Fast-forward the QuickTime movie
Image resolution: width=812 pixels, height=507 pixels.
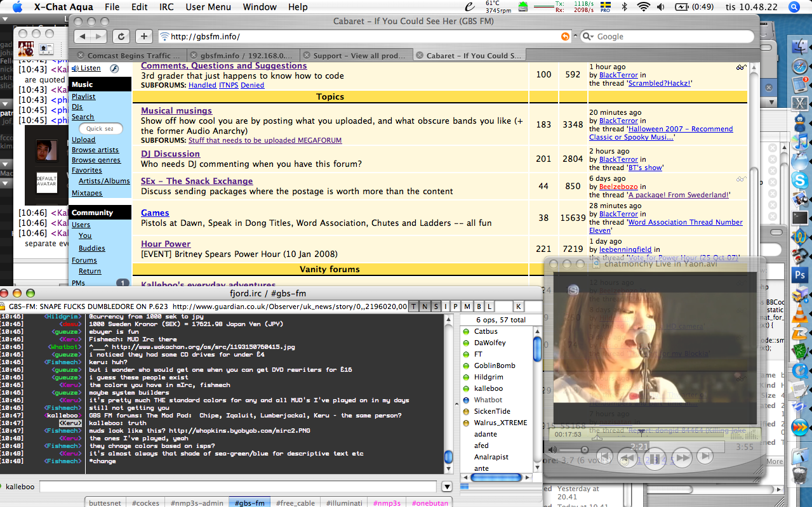pos(681,457)
